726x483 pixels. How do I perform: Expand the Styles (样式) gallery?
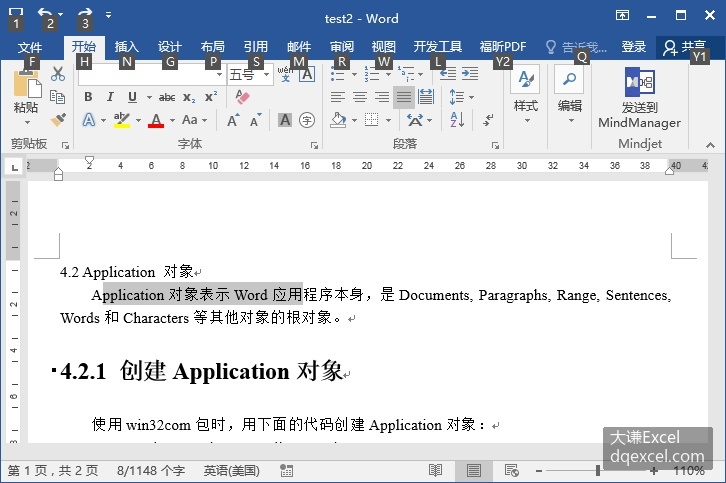(526, 96)
